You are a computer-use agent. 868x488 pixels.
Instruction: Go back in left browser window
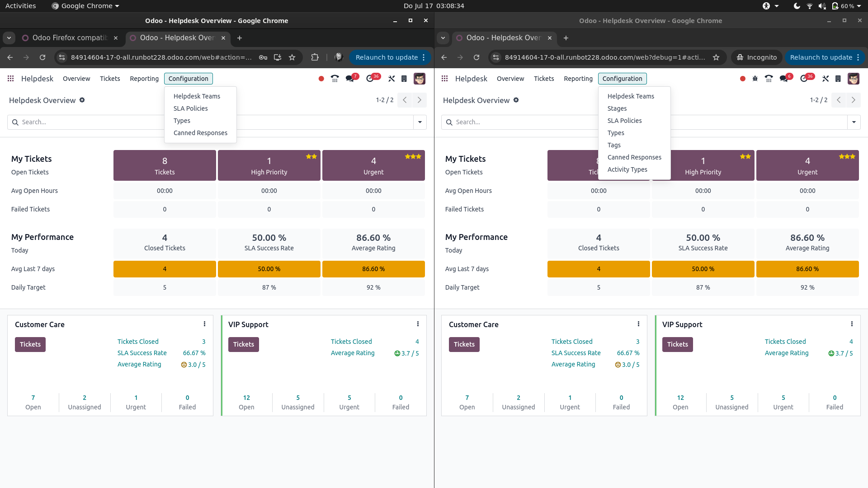point(10,57)
